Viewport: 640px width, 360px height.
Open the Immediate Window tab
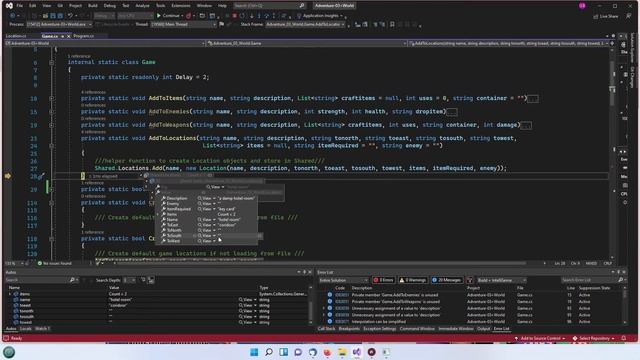[456, 329]
